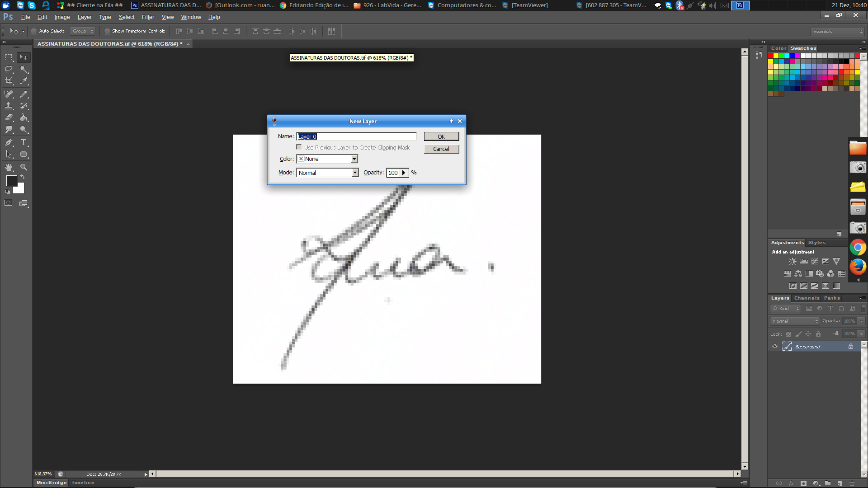Open the Layers panel Fill dropdown arrow
This screenshot has width=868, height=488.
tap(862, 334)
